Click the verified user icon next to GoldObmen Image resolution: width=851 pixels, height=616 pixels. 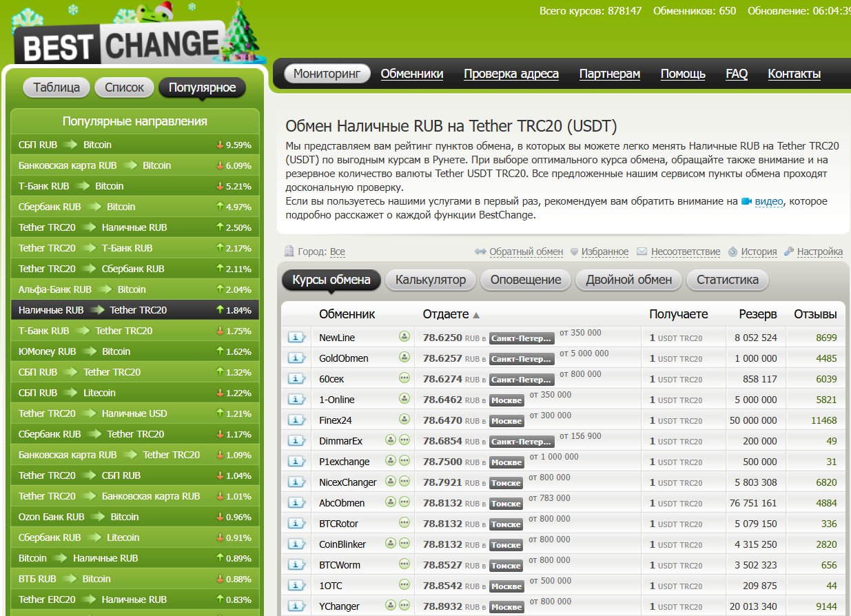404,358
